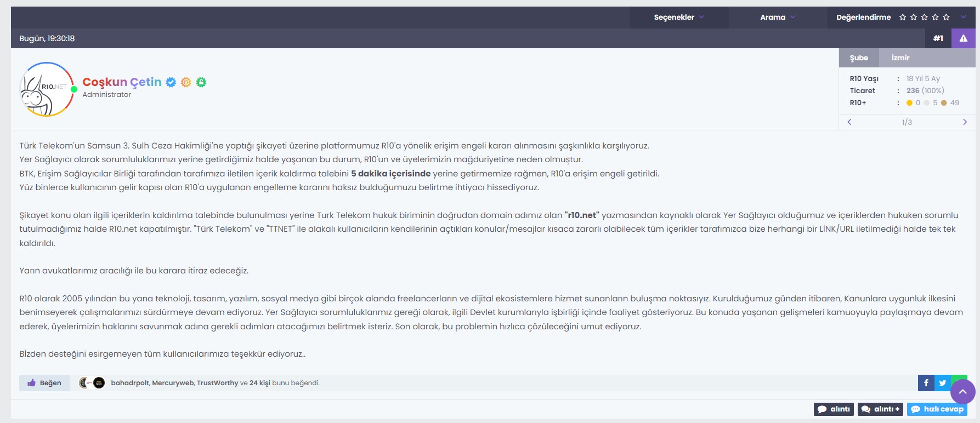
Task: Click the post timestamp Bugün, 19:30:18
Action: point(47,38)
